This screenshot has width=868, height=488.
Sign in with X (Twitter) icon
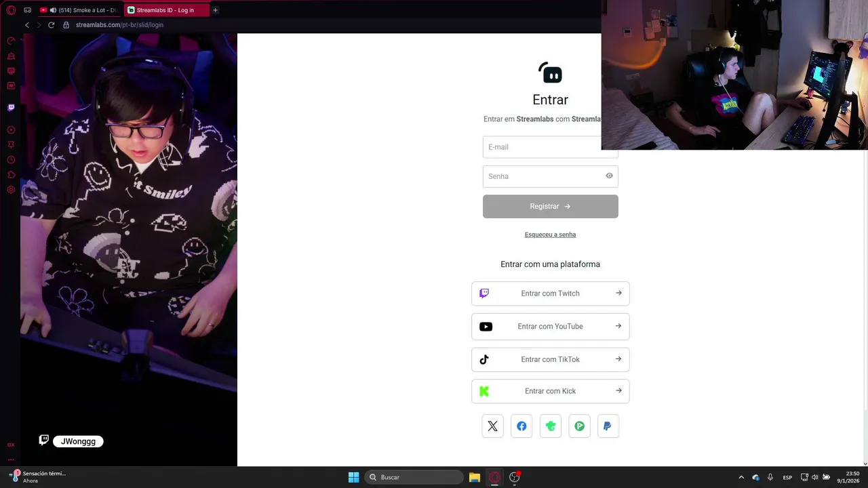click(x=493, y=426)
